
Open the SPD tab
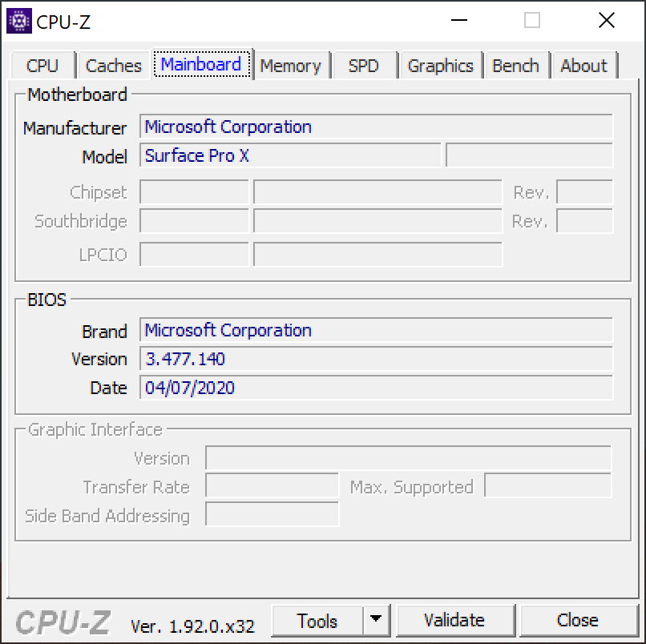tap(364, 66)
